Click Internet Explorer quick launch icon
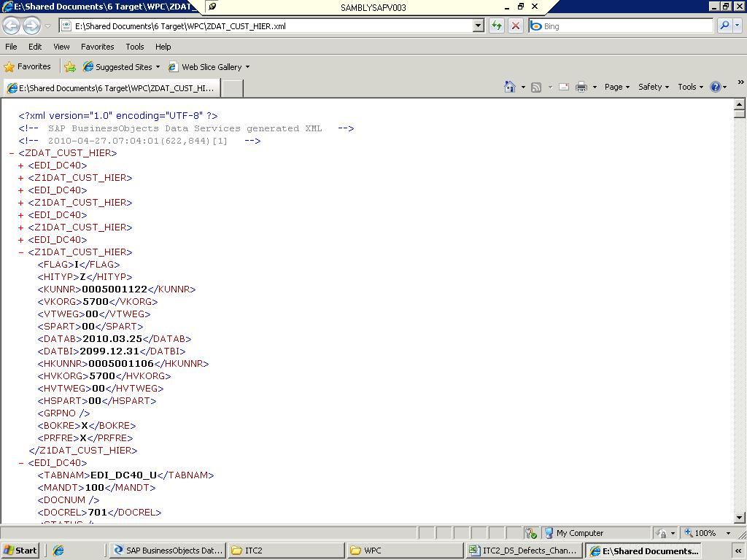The image size is (747, 560). (x=58, y=551)
